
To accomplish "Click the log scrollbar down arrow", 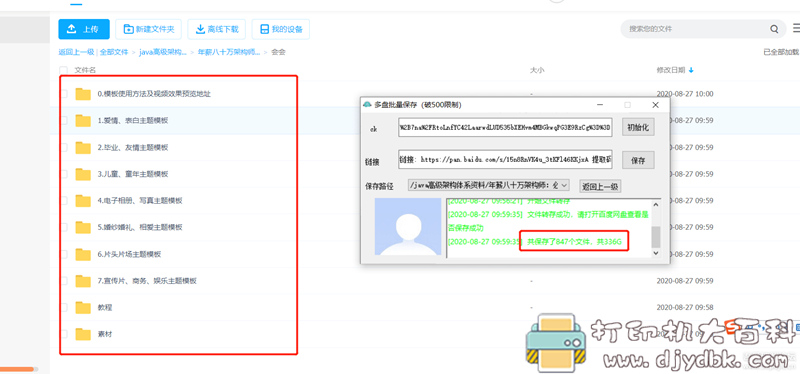I will (656, 253).
